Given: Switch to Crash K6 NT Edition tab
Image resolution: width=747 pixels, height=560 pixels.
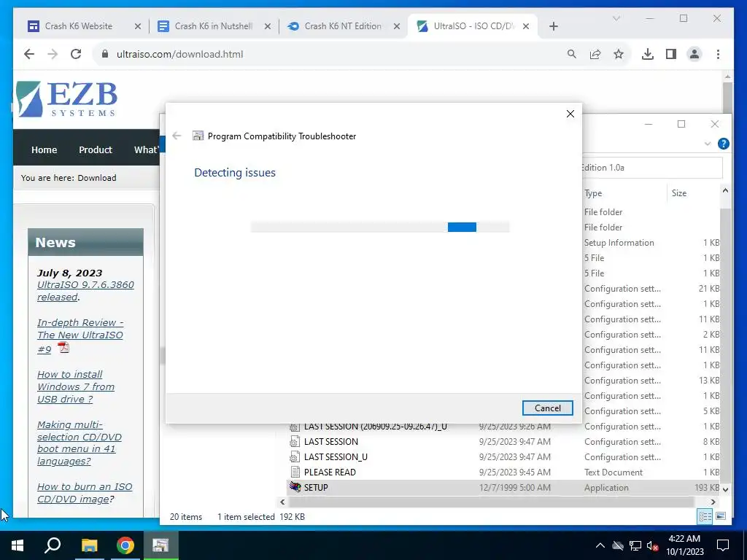Looking at the screenshot, I should point(343,26).
